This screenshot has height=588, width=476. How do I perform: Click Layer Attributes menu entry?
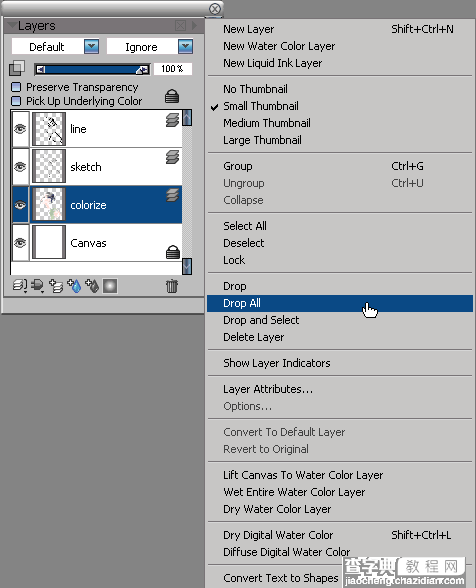(x=268, y=389)
